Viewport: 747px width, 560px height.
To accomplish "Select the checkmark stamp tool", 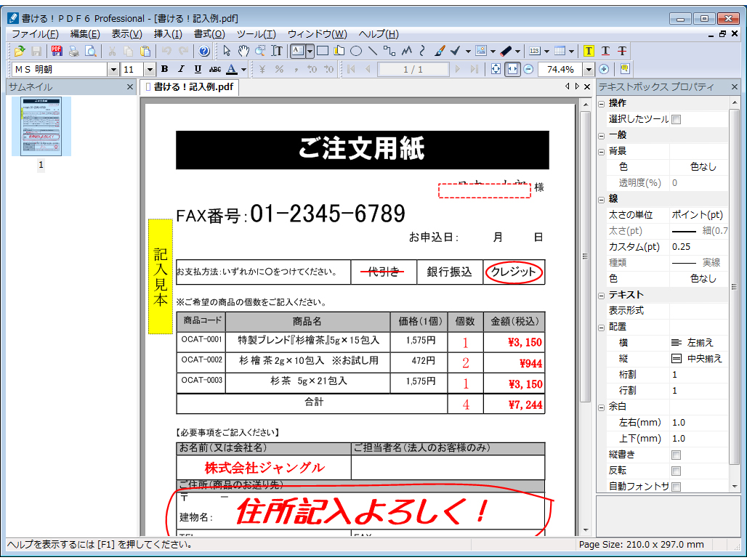I will click(453, 50).
